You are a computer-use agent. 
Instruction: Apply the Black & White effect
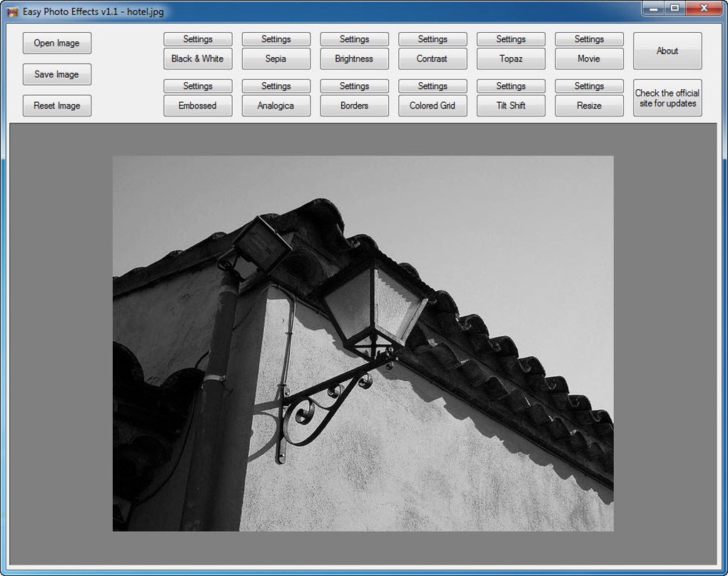(x=197, y=59)
